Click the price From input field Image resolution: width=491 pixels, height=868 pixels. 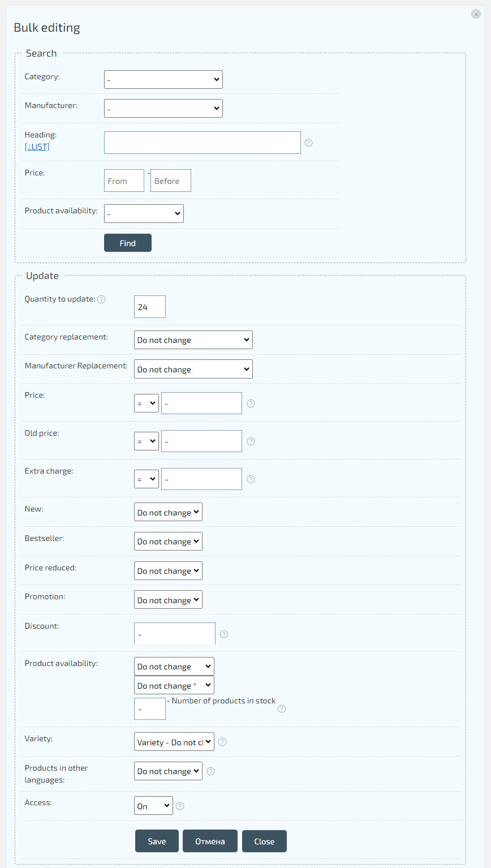[124, 181]
